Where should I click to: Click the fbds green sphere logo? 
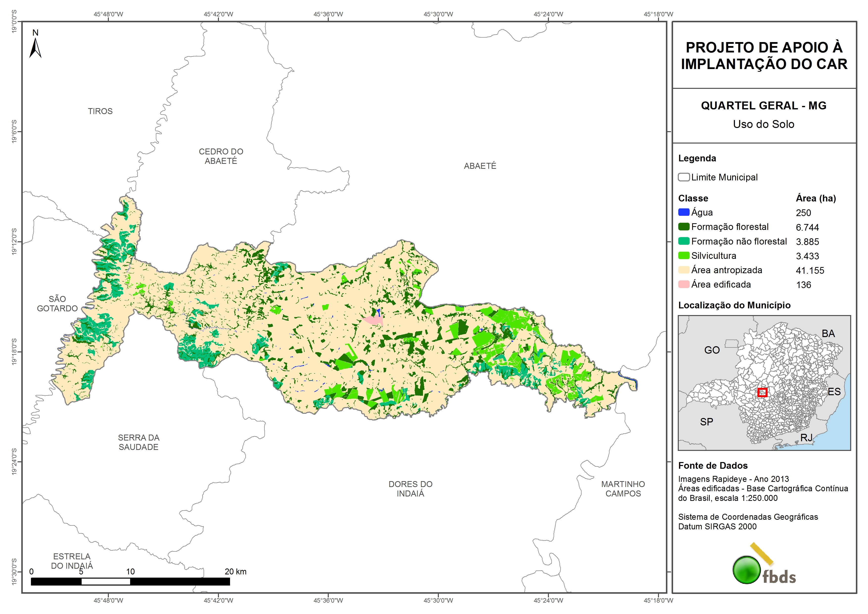click(747, 570)
